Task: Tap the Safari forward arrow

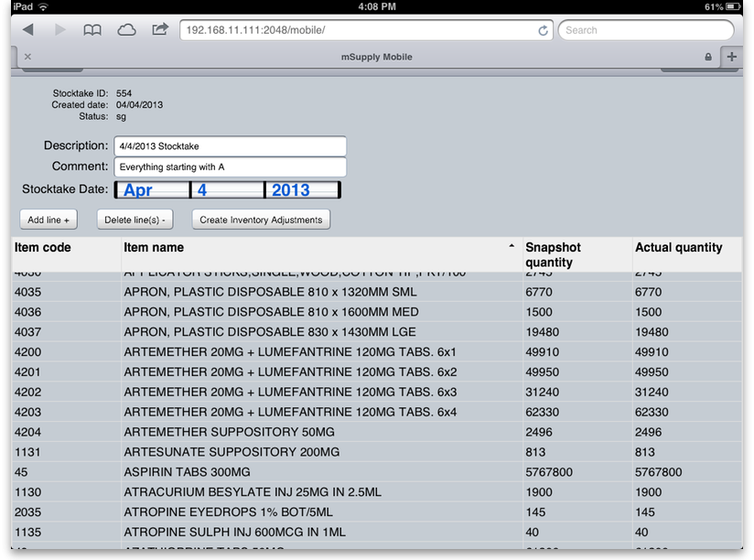Action: (x=59, y=30)
